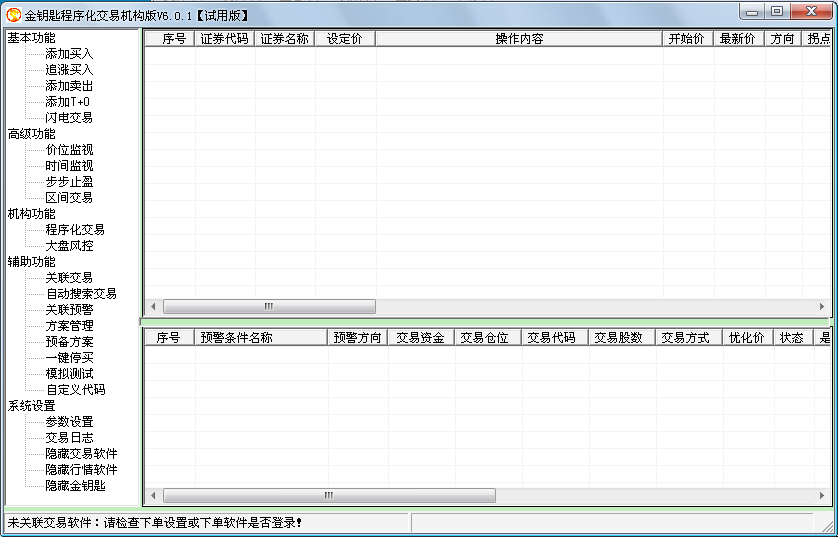The height and width of the screenshot is (537, 838).
Task: Select 大盘风控 item
Action: pyautogui.click(x=69, y=246)
